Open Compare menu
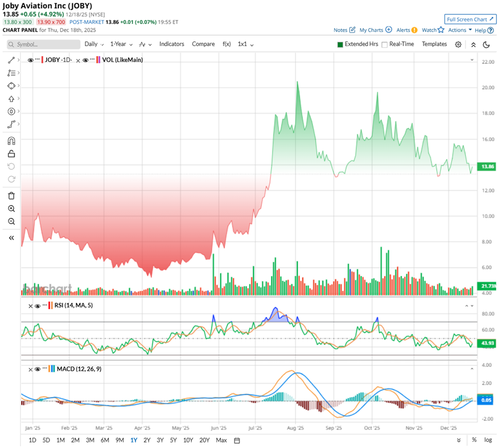501x448 pixels. (203, 44)
